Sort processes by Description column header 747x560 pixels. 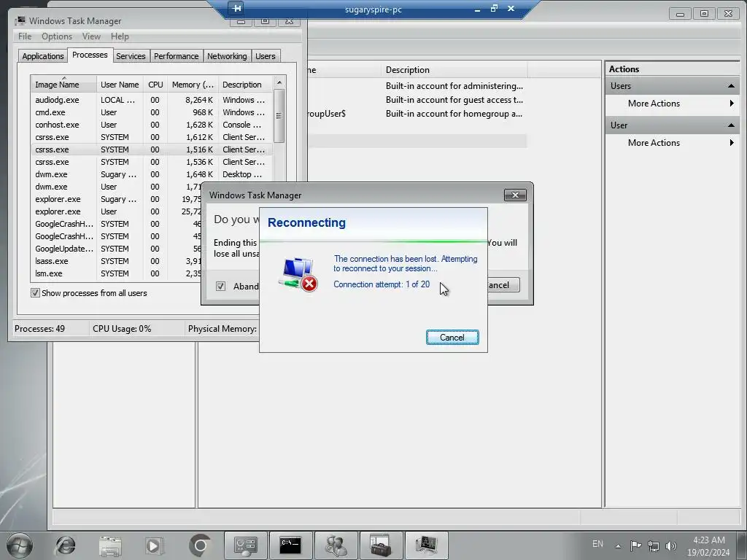coord(246,85)
